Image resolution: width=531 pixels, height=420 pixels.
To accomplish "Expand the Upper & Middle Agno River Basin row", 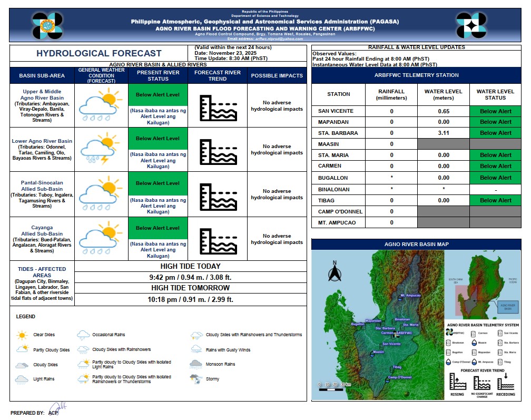I will (41, 105).
